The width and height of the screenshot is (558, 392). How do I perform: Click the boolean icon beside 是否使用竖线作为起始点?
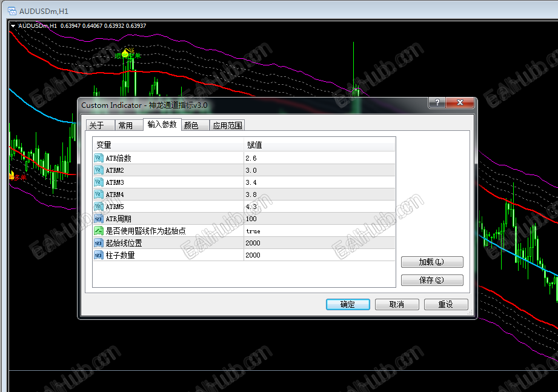(x=99, y=230)
